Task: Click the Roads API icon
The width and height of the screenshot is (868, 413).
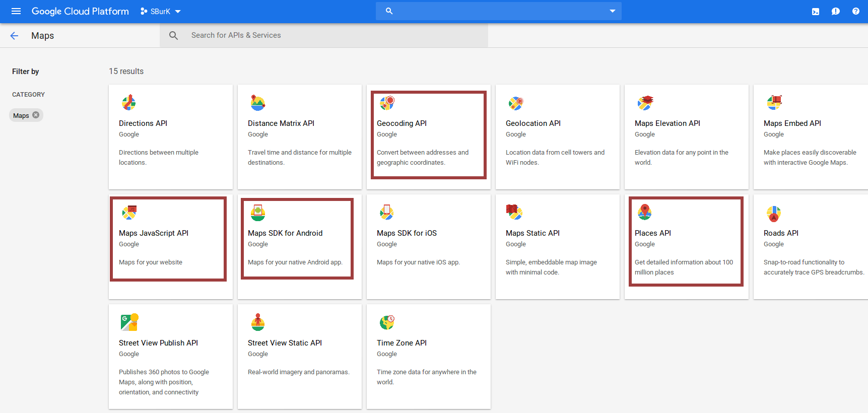Action: [x=774, y=214]
